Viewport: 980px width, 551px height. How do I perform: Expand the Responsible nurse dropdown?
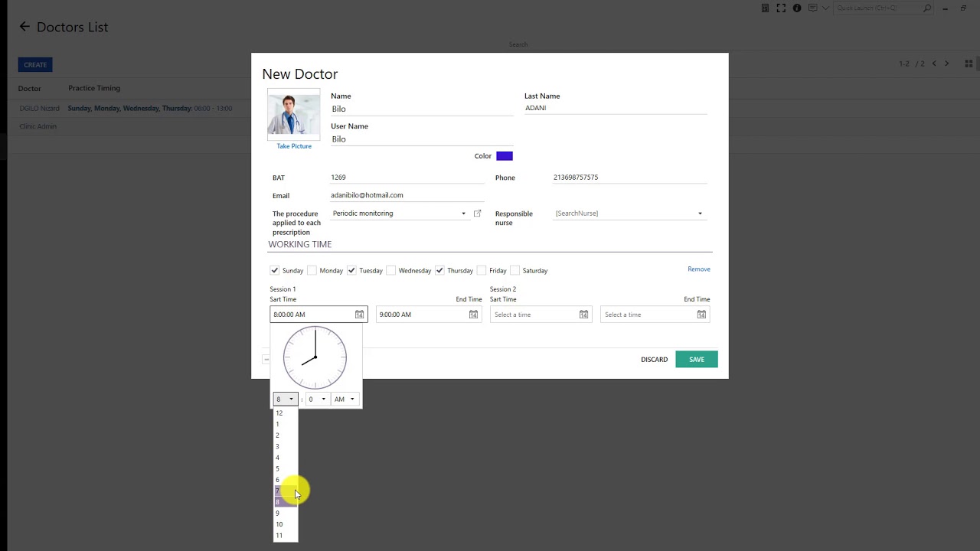(700, 214)
